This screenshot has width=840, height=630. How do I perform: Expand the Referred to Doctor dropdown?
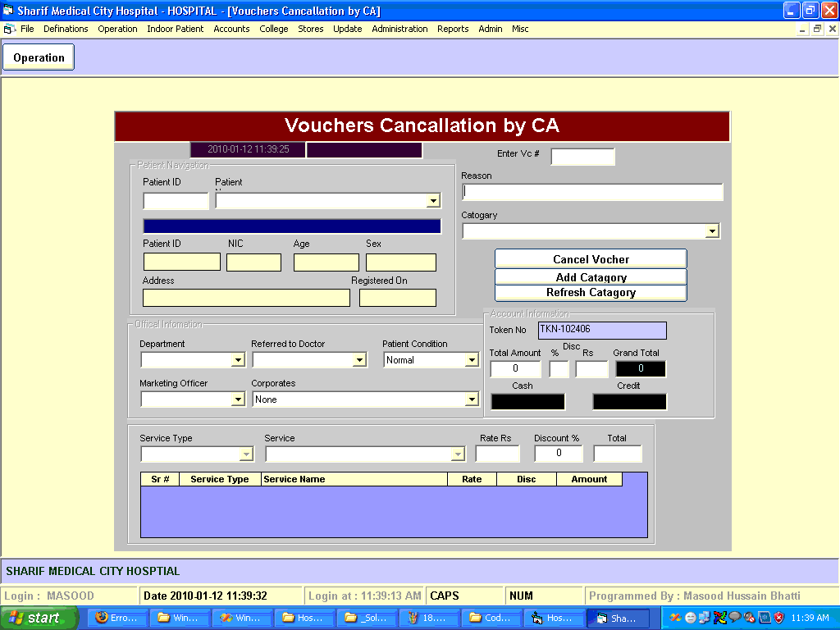tap(359, 360)
